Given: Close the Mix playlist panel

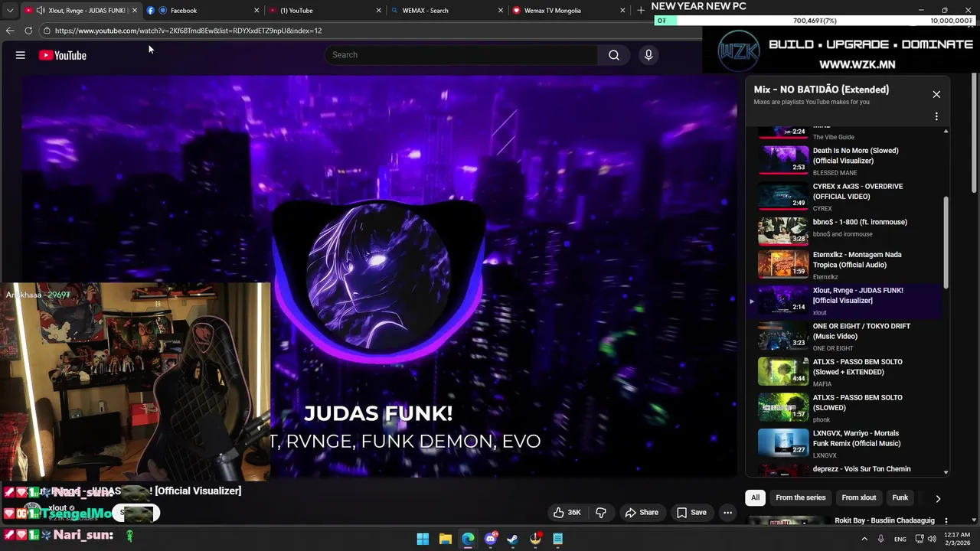Looking at the screenshot, I should tap(936, 94).
